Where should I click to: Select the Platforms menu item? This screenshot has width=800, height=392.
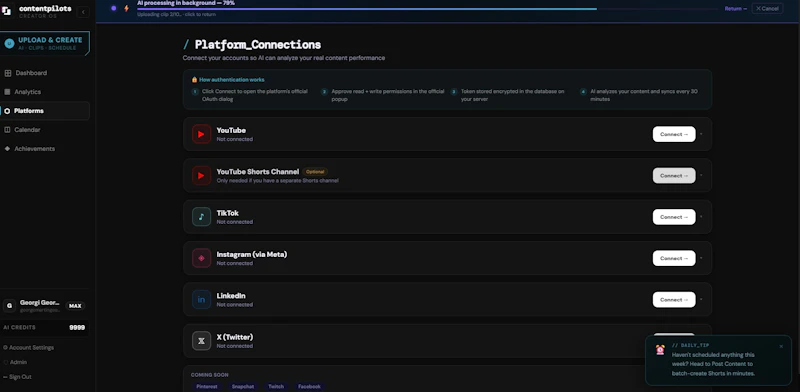(45, 111)
